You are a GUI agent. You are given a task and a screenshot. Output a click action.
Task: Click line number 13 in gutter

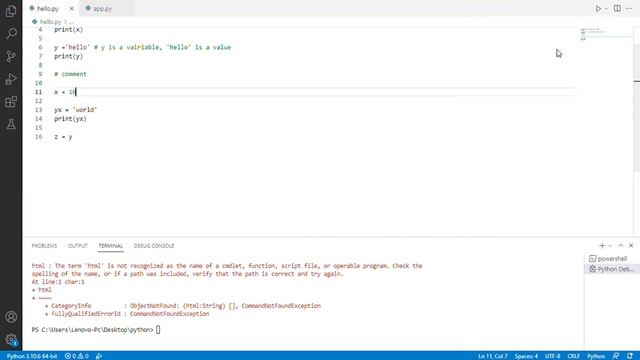click(x=39, y=110)
